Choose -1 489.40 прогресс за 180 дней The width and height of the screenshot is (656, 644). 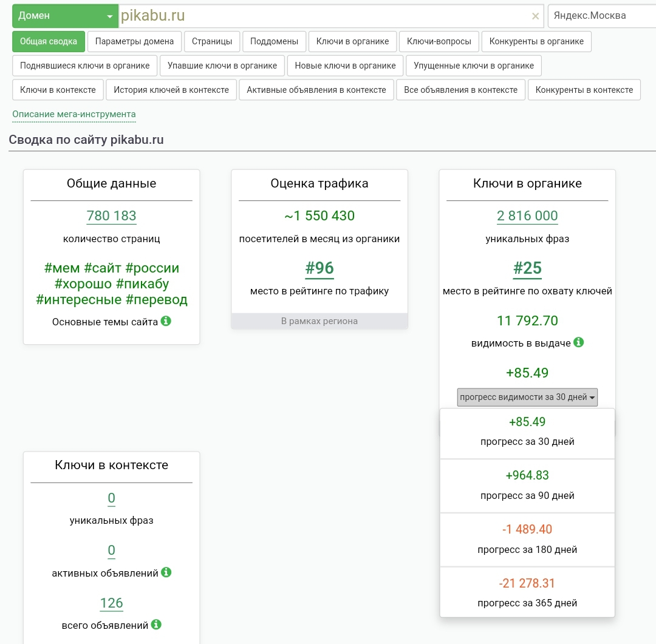[x=527, y=540]
